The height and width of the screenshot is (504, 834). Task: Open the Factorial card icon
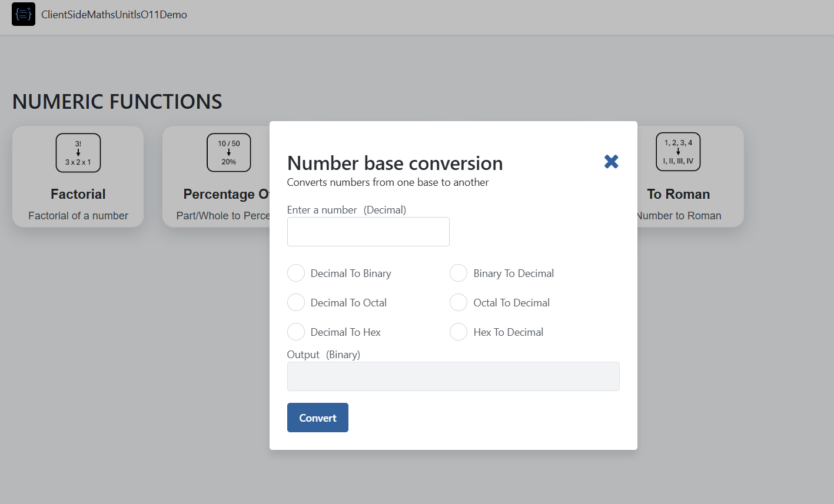(x=78, y=153)
